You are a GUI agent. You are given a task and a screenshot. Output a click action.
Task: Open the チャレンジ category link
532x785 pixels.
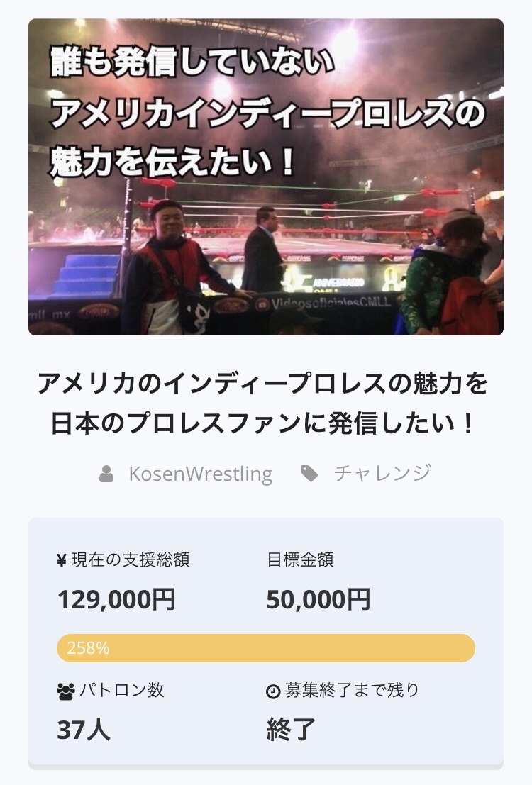[383, 473]
